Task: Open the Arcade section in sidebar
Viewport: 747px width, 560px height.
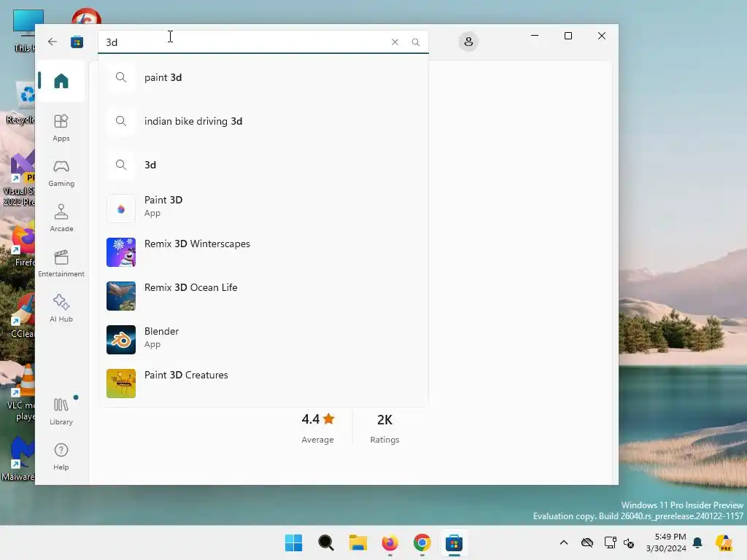Action: click(x=61, y=218)
